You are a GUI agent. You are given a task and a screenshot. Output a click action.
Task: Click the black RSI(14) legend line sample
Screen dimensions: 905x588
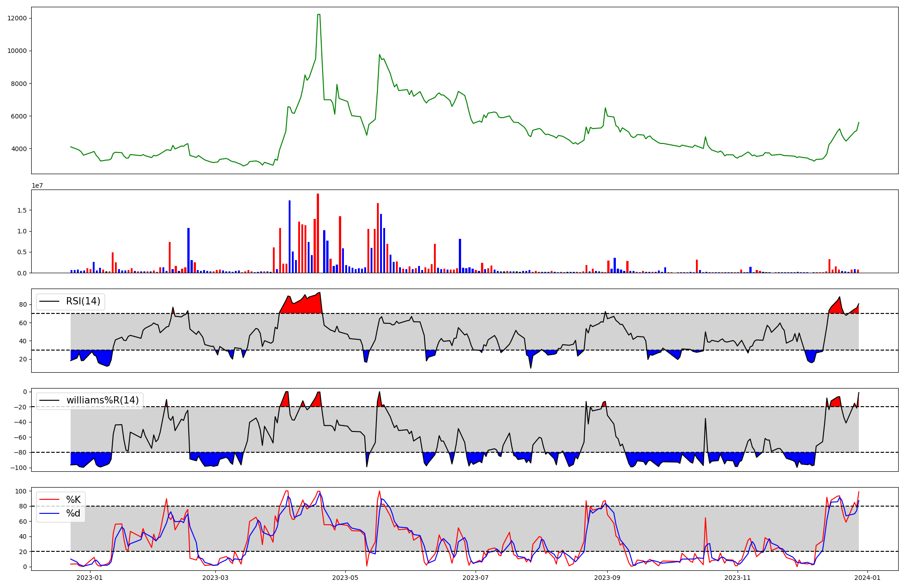pos(50,301)
